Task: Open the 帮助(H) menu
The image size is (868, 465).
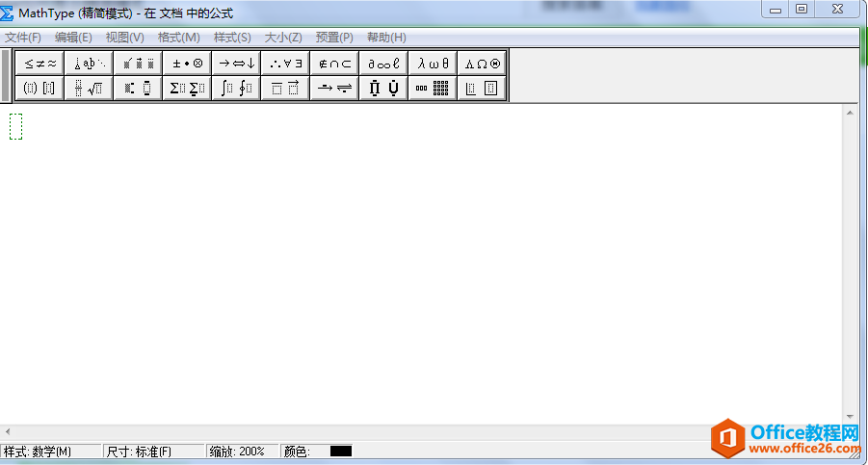Action: pos(386,38)
